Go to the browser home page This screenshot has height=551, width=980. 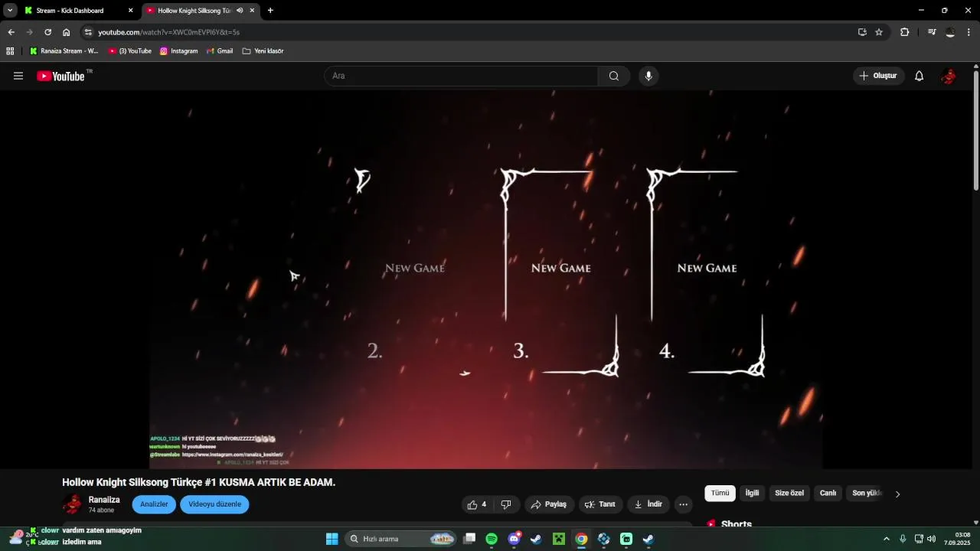(x=66, y=32)
